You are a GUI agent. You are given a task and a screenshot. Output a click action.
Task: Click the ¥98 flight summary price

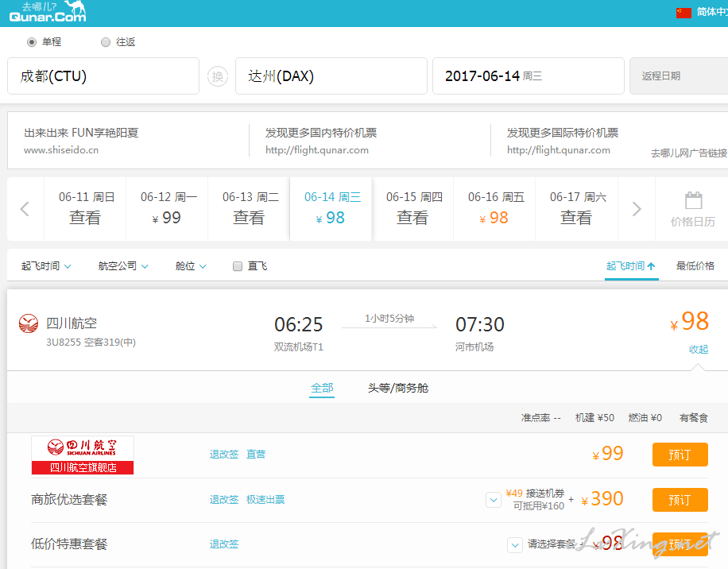coord(690,322)
